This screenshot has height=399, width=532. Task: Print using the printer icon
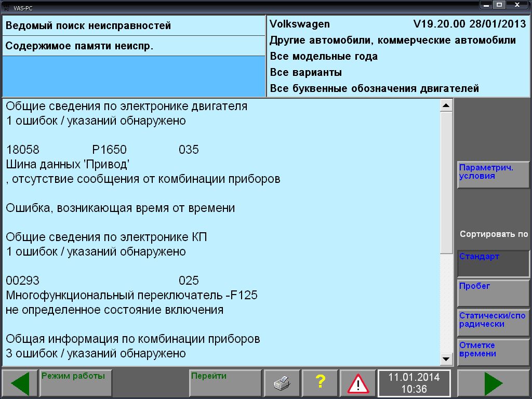pyautogui.click(x=282, y=383)
